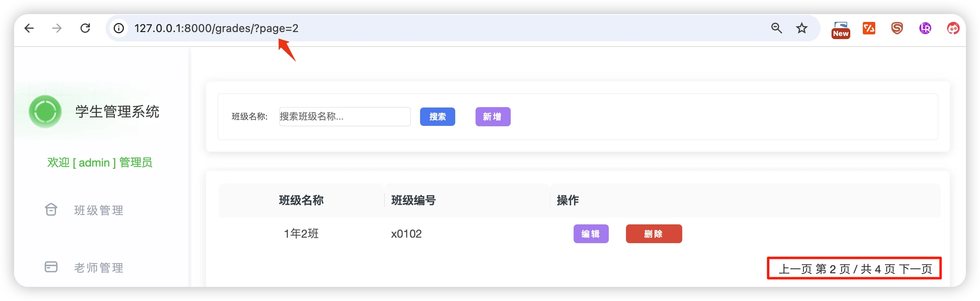Reload the page with the refresh icon
The width and height of the screenshot is (980, 301).
coord(85,28)
